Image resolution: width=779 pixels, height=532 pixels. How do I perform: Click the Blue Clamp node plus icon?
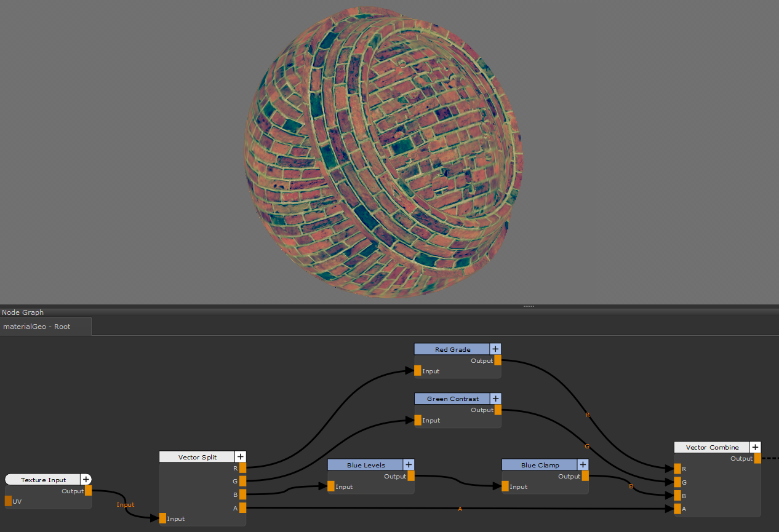(x=583, y=465)
